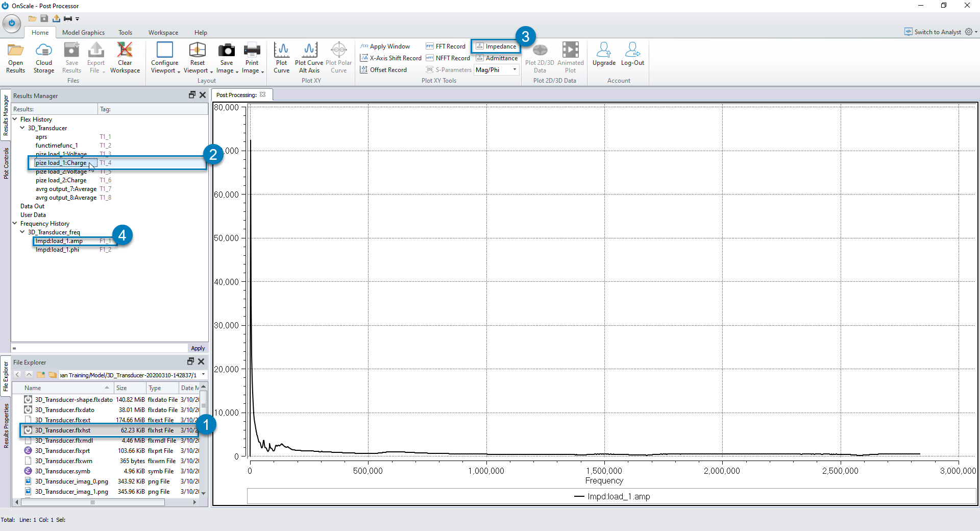Viewport: 980px width, 531px height.
Task: Float the File Explorer panel
Action: (190, 361)
